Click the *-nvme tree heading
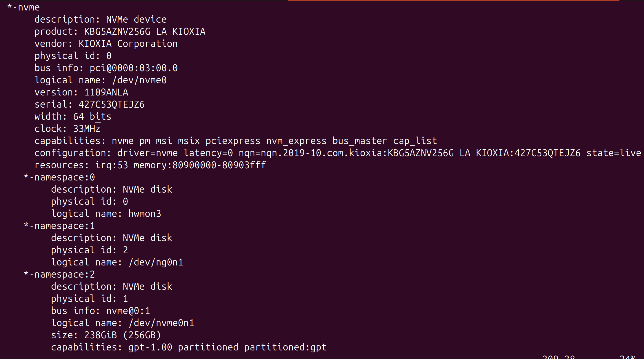The width and height of the screenshot is (644, 359). (23, 7)
